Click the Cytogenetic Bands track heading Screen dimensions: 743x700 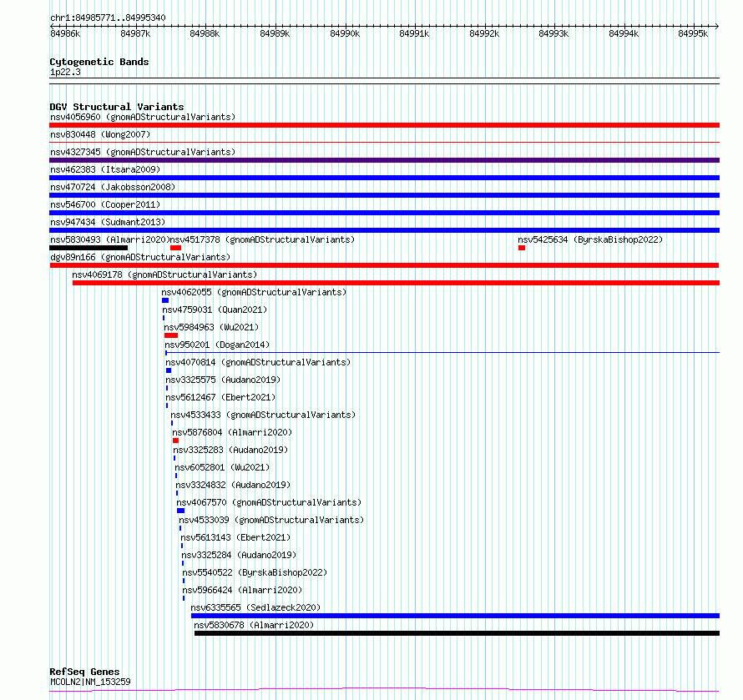click(x=99, y=62)
